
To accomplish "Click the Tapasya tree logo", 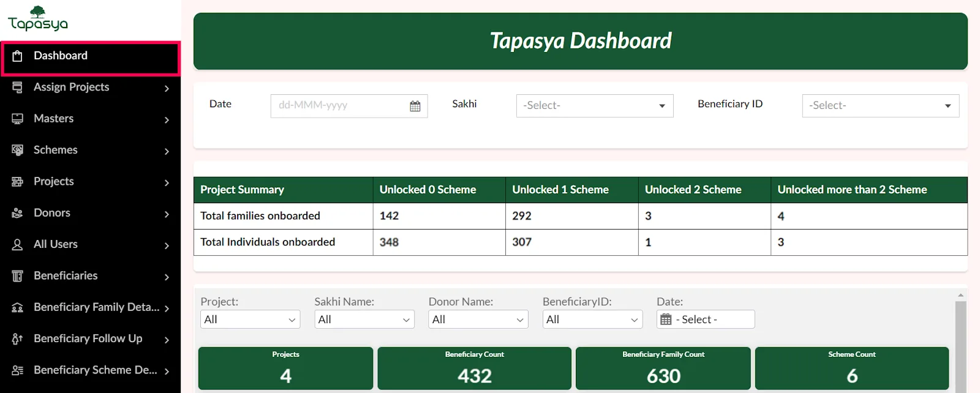I will coord(38,18).
